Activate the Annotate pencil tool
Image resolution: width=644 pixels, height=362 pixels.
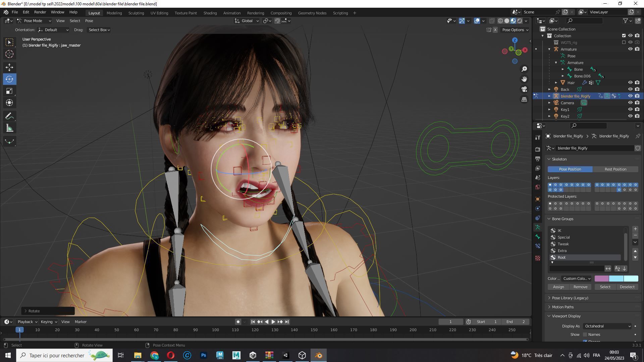[9, 116]
